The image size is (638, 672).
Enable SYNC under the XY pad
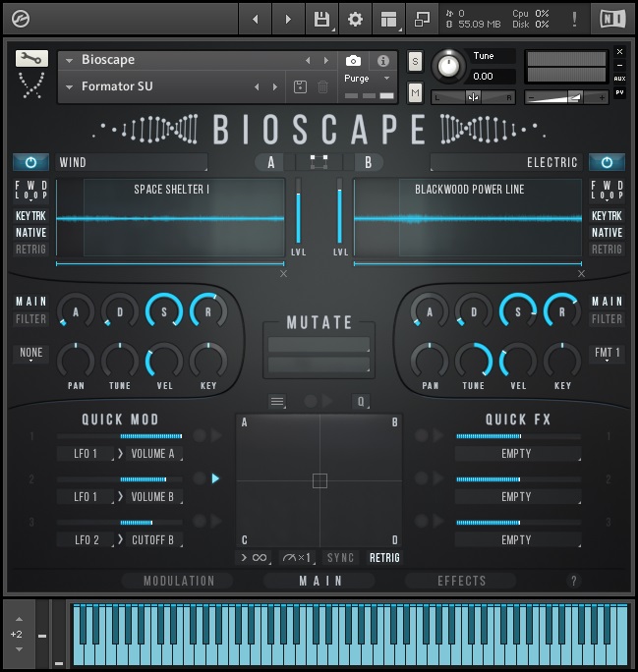[x=340, y=558]
